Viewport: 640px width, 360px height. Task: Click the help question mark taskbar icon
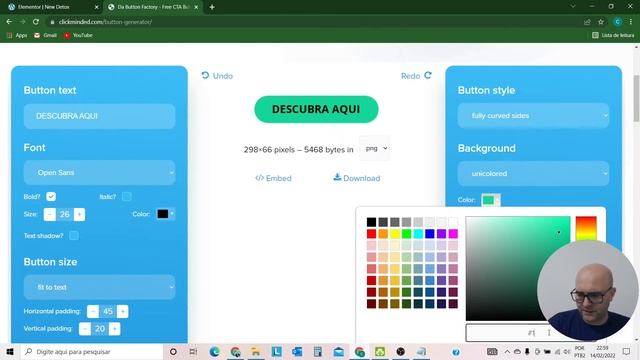coord(456,351)
